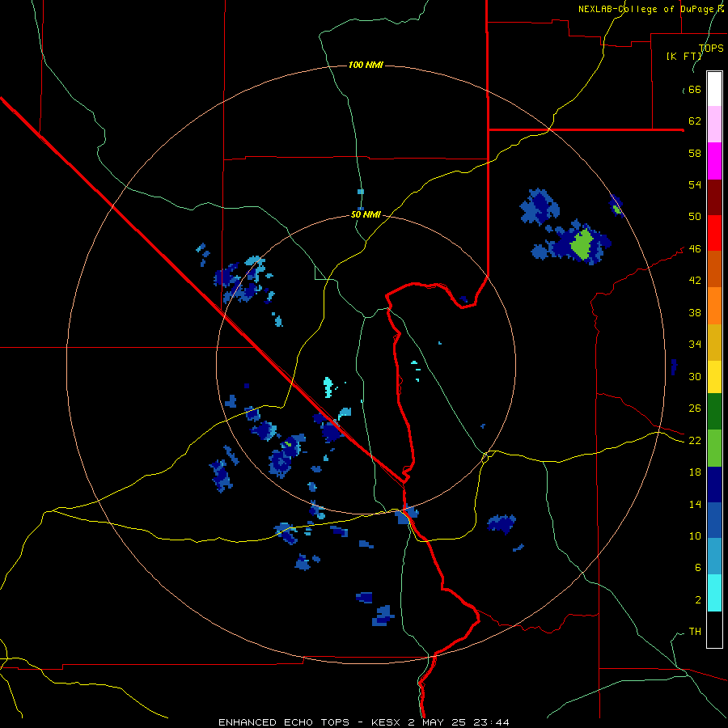
Task: Click the 2 scale label
Action: [x=698, y=599]
